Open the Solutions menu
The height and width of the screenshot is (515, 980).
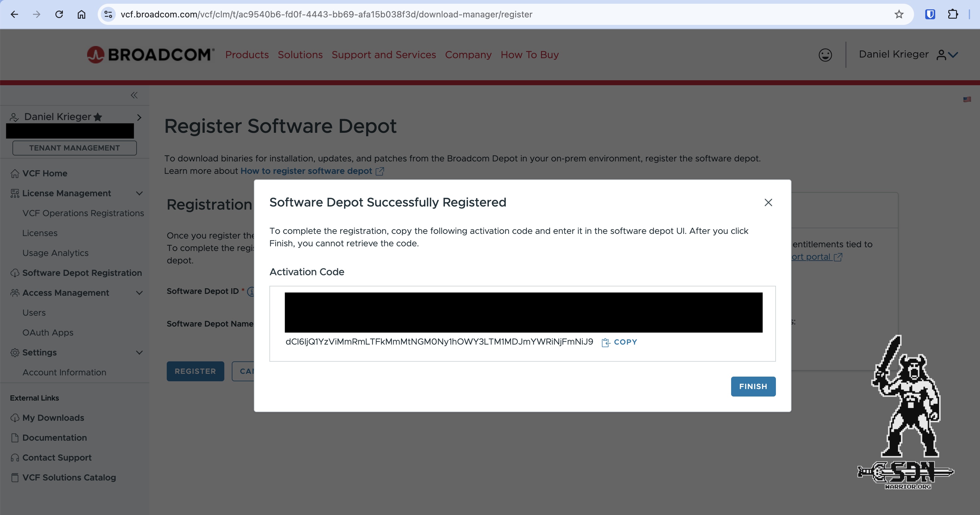pos(300,55)
